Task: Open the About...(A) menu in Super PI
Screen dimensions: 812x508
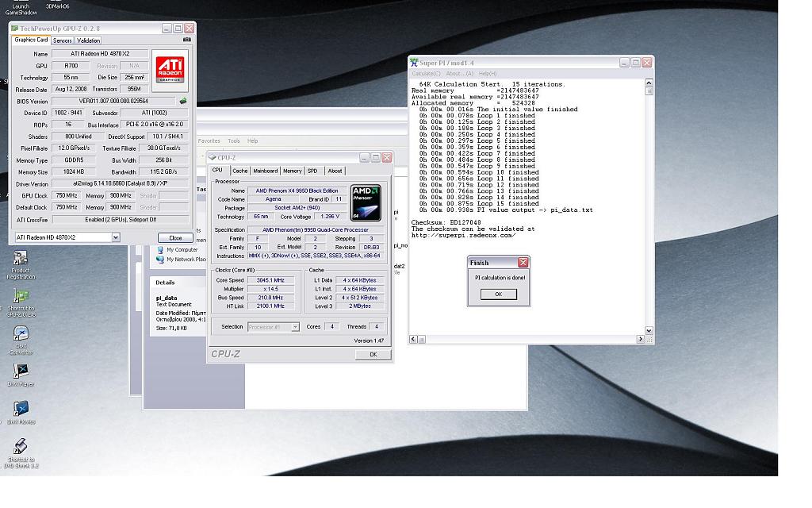Action: (x=460, y=74)
